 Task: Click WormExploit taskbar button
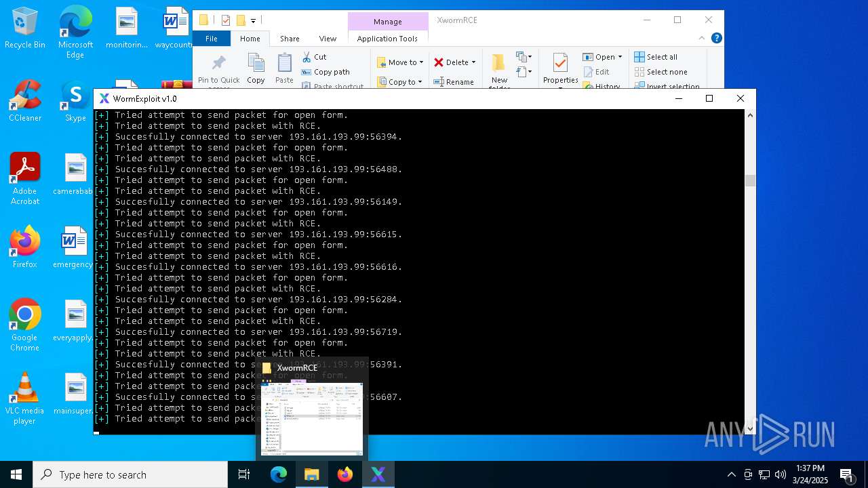tap(378, 474)
